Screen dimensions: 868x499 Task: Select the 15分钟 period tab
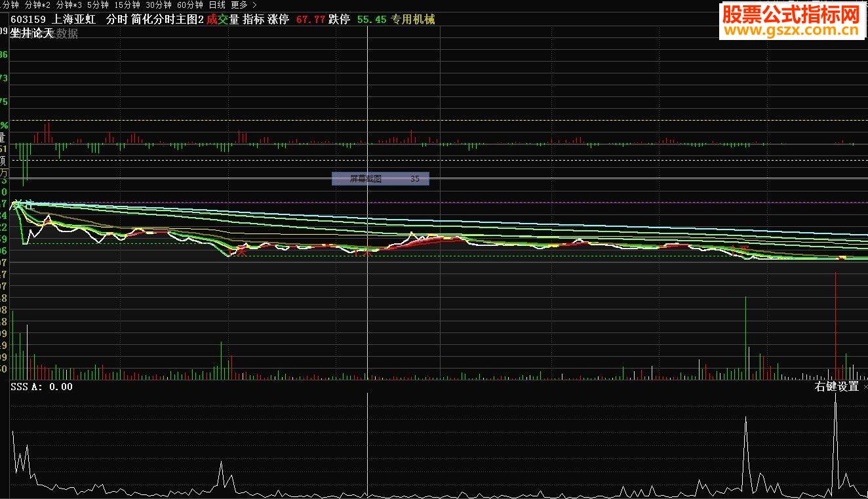(x=127, y=5)
